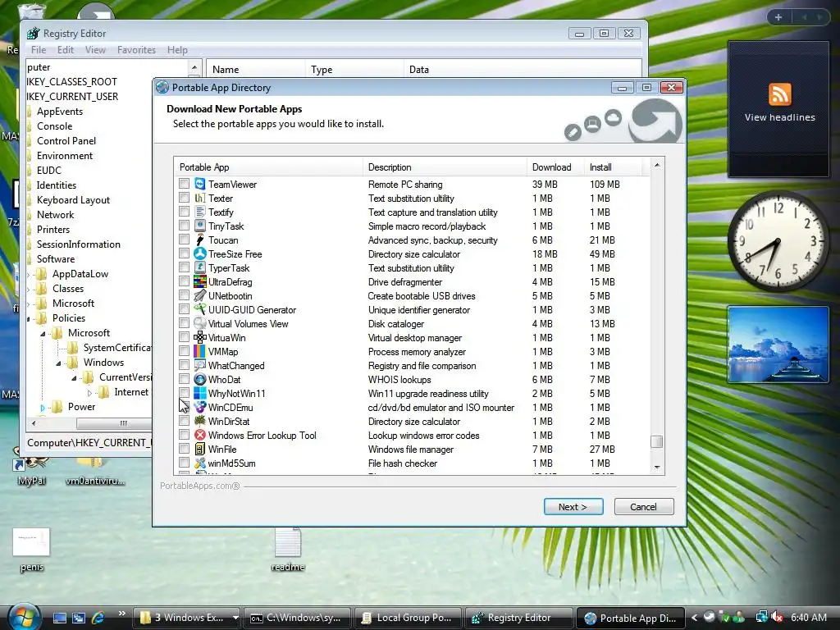Click the TreeSize Free app icon
This screenshot has width=840, height=630.
[200, 254]
